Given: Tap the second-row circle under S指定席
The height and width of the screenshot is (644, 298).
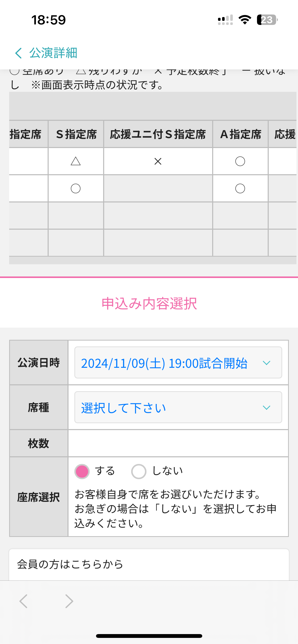Looking at the screenshot, I should 76,188.
